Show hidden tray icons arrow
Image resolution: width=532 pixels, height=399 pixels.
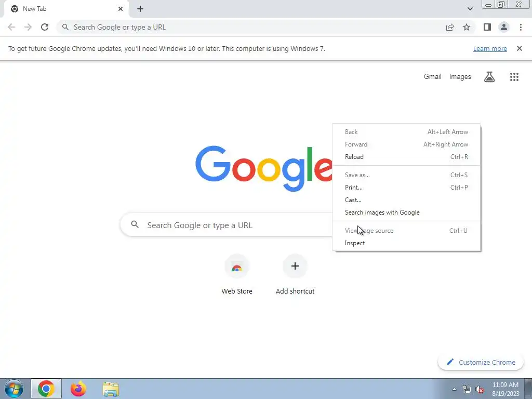[x=454, y=389]
